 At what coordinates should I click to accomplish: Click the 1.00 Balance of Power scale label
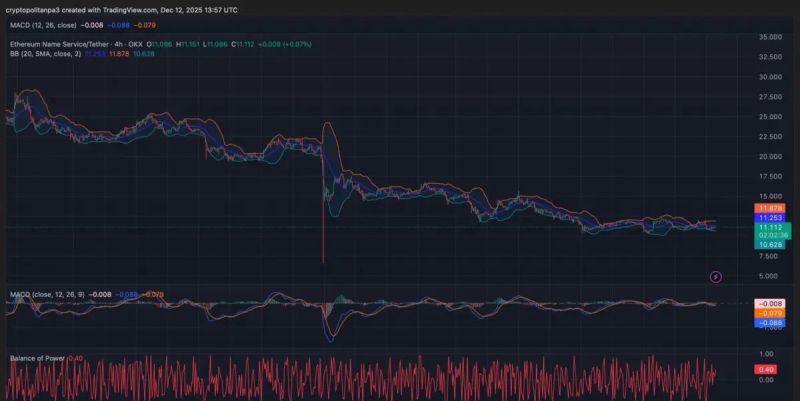(x=766, y=354)
